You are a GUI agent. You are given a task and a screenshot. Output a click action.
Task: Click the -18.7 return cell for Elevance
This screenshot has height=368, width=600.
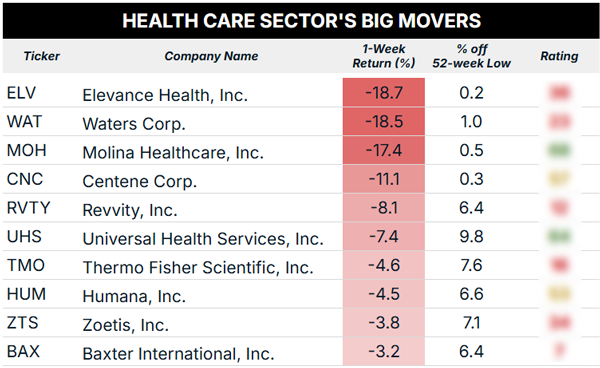(x=384, y=93)
